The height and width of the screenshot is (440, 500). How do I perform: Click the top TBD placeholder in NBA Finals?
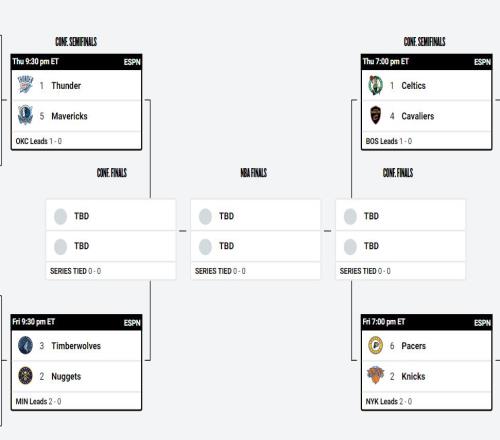coord(255,216)
